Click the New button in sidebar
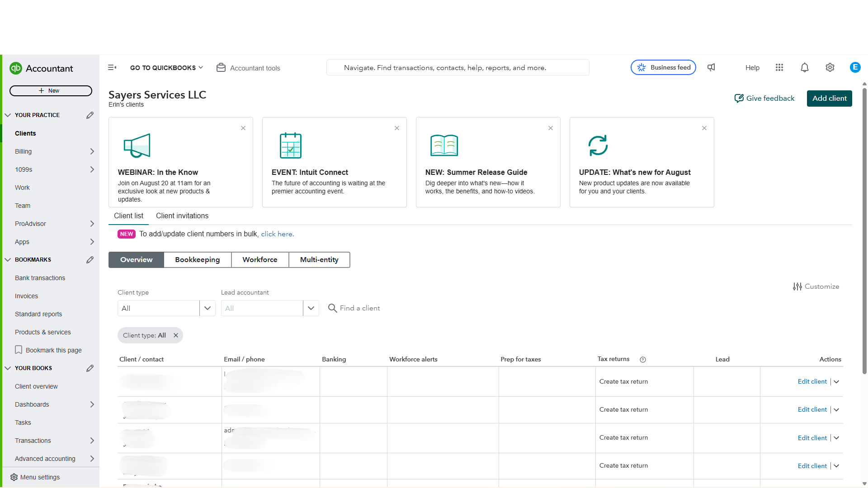 pyautogui.click(x=51, y=91)
